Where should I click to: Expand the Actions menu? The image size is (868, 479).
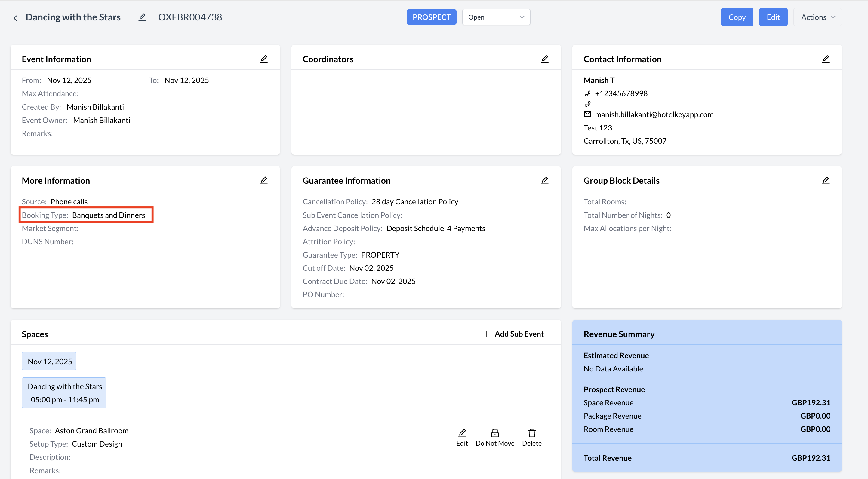pyautogui.click(x=817, y=17)
